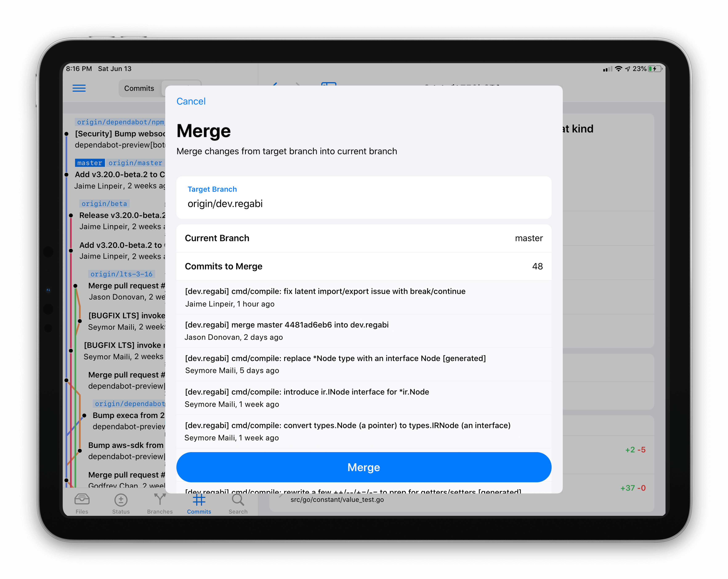Cancel the Merge dialog
Viewport: 728px width, 579px height.
tap(191, 101)
